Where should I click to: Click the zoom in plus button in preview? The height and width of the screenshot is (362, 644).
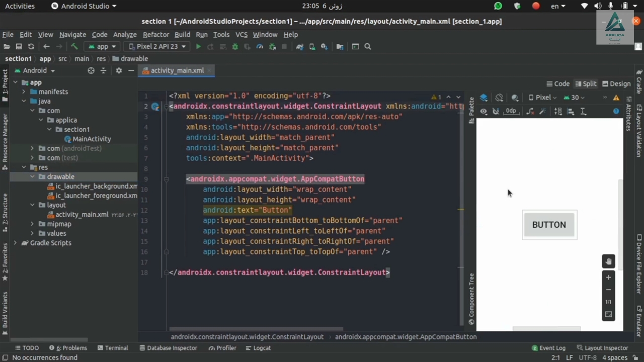point(608,278)
